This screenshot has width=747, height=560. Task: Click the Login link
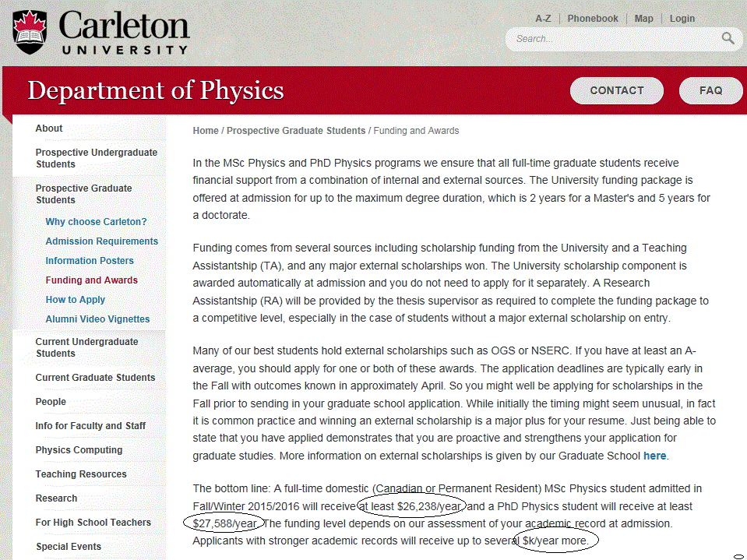[682, 19]
